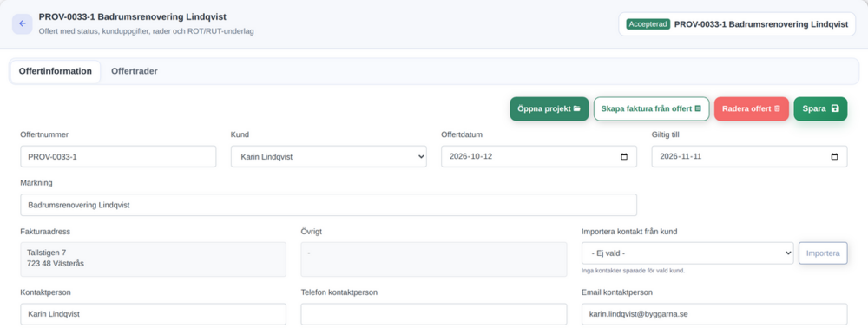Delete the quote with Radera offert
The width and height of the screenshot is (868, 328).
751,109
